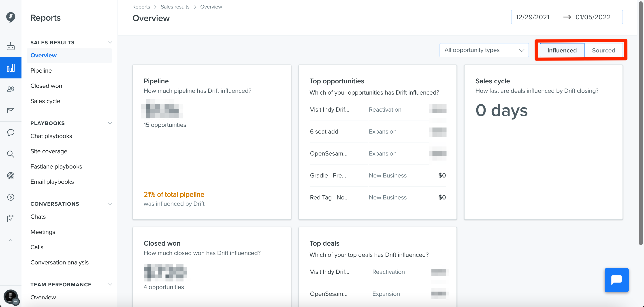Viewport: 644px width, 307px height.
Task: Open the Contacts people icon
Action: (11, 89)
